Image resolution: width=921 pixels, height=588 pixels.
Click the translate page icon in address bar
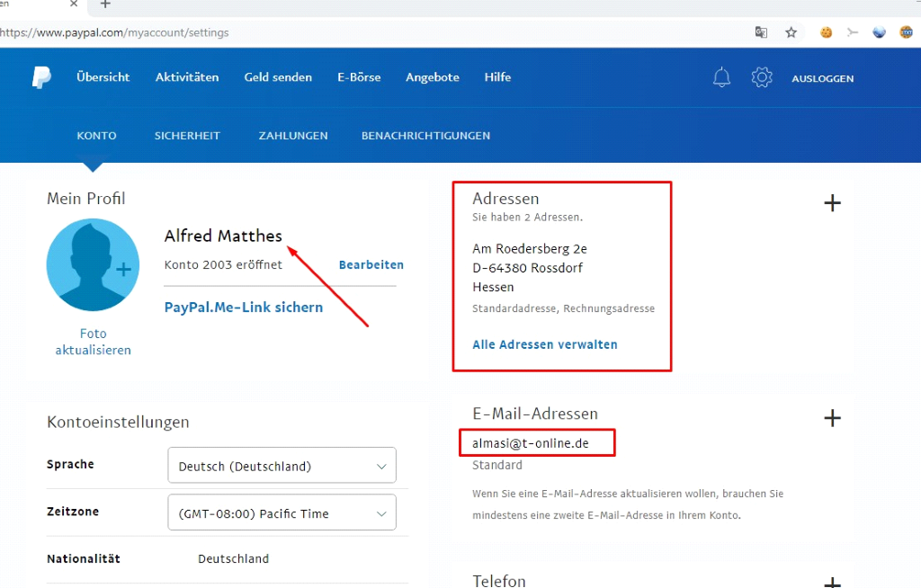762,32
